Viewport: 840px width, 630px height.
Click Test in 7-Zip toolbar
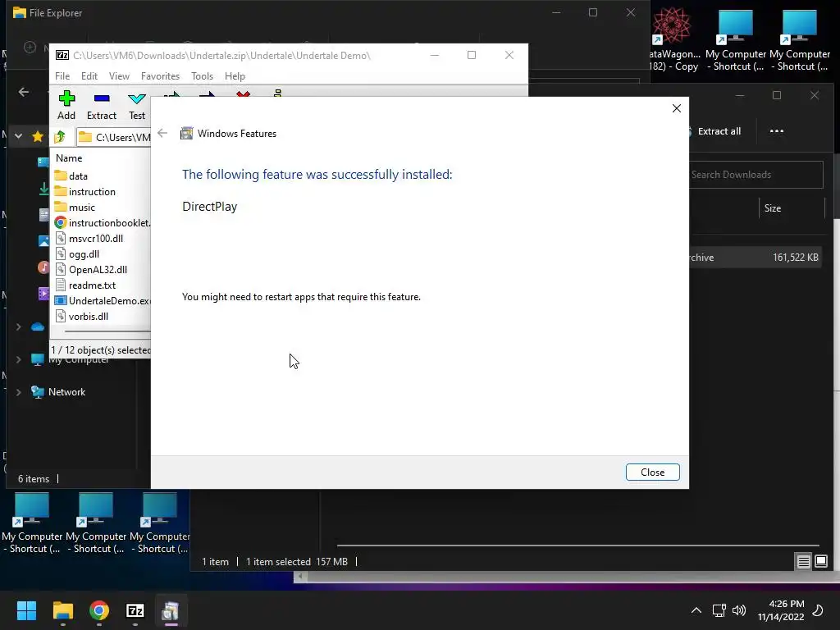pos(137,106)
